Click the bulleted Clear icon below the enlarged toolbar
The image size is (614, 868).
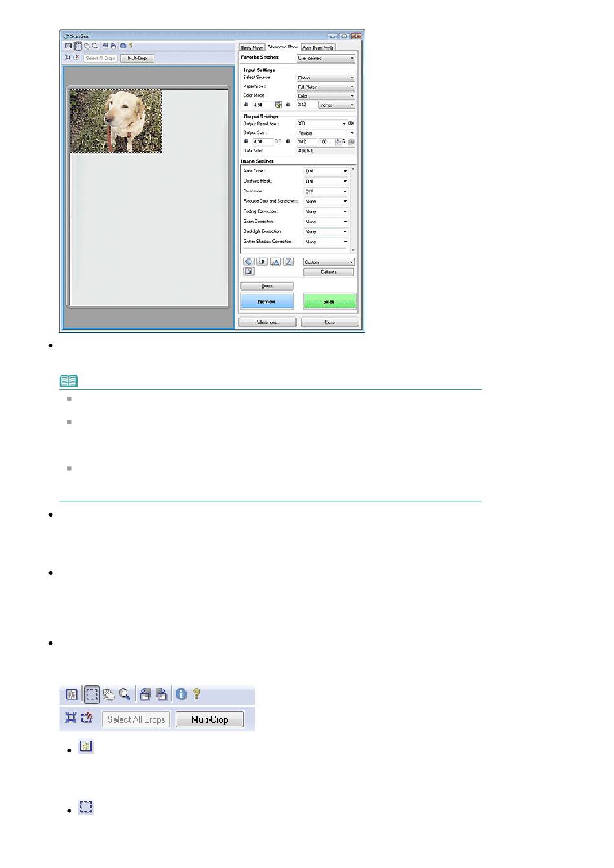pyautogui.click(x=86, y=747)
